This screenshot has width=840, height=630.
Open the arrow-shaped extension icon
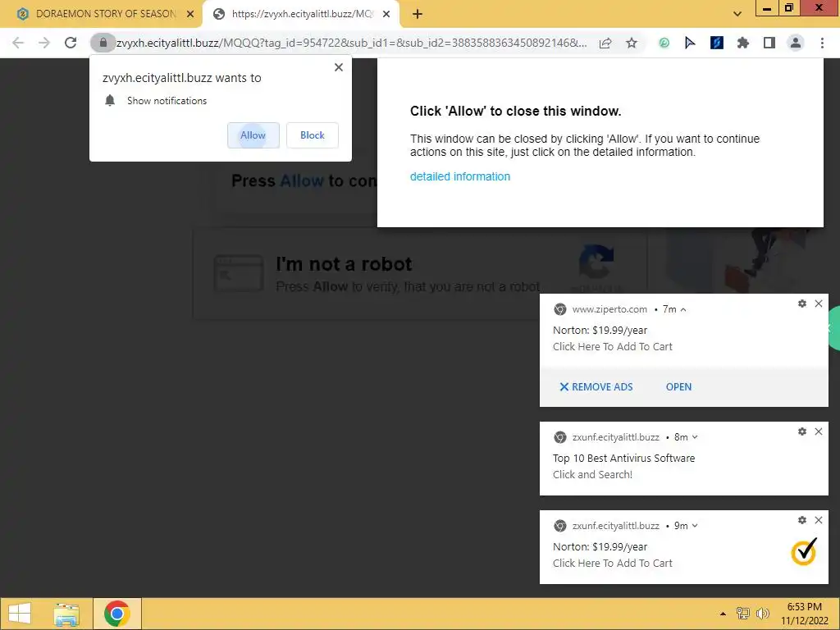pyautogui.click(x=690, y=43)
